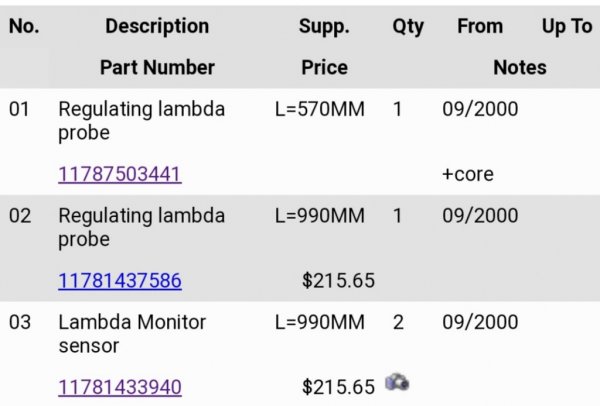This screenshot has width=600, height=406.
Task: Click row number 03
Action: (20, 322)
